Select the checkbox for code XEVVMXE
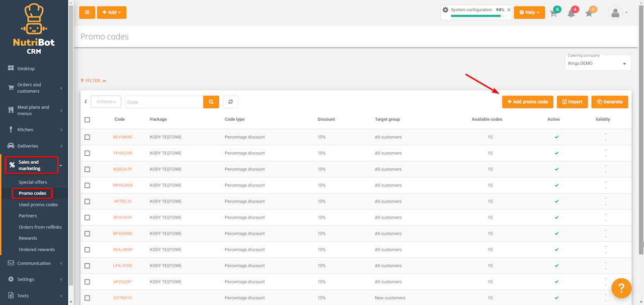Screen dimensions: 644x305 88,137
